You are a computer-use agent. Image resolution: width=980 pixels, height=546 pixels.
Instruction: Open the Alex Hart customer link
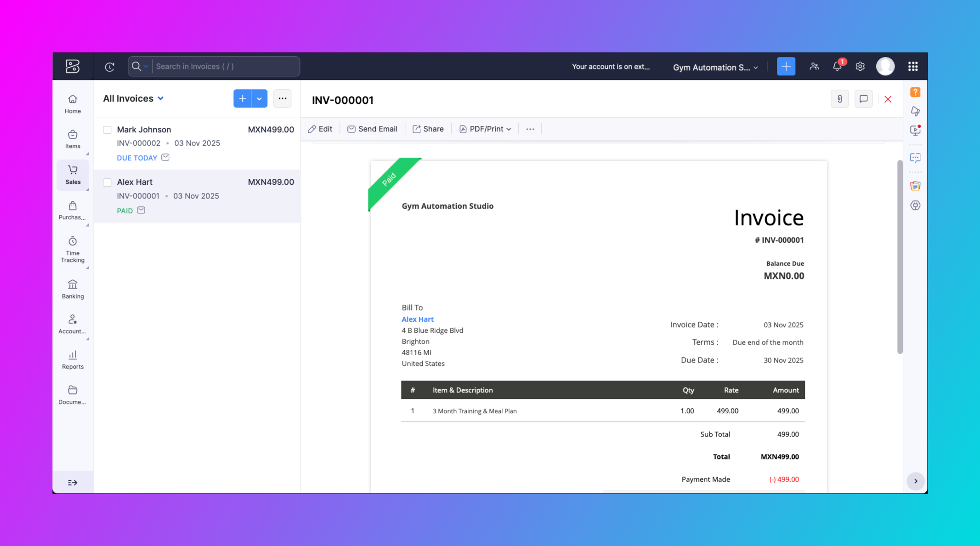point(417,319)
